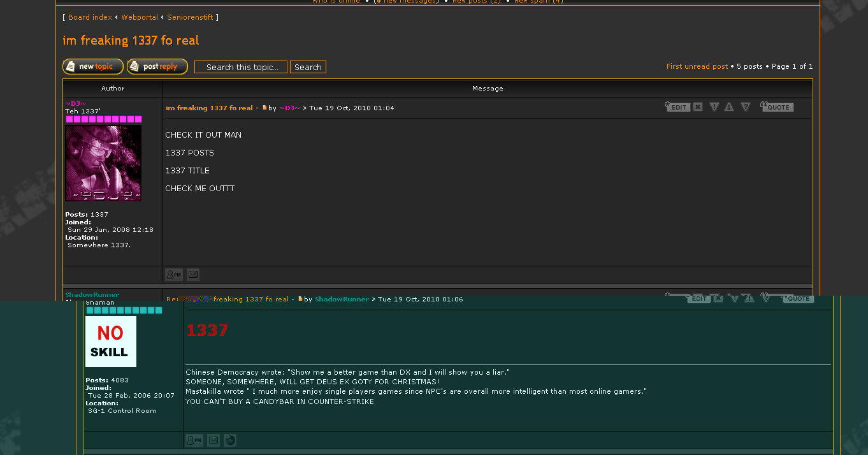
Task: Click the Search button beside topic search
Action: click(308, 68)
